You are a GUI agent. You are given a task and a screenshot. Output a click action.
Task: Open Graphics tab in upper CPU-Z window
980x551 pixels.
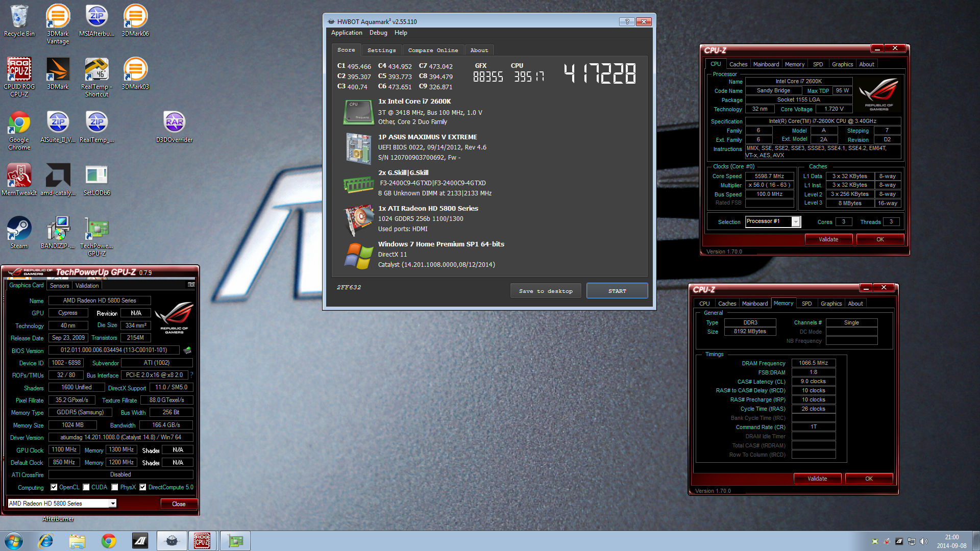pyautogui.click(x=842, y=64)
